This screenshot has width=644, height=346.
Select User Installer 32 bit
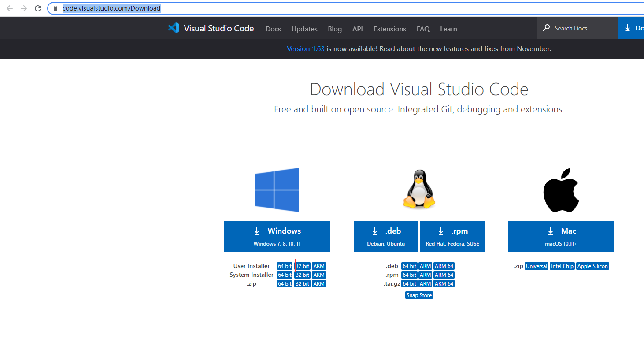click(x=303, y=266)
